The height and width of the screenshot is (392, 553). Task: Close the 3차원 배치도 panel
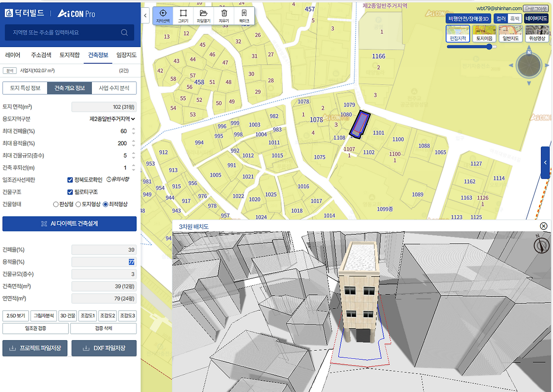point(544,226)
